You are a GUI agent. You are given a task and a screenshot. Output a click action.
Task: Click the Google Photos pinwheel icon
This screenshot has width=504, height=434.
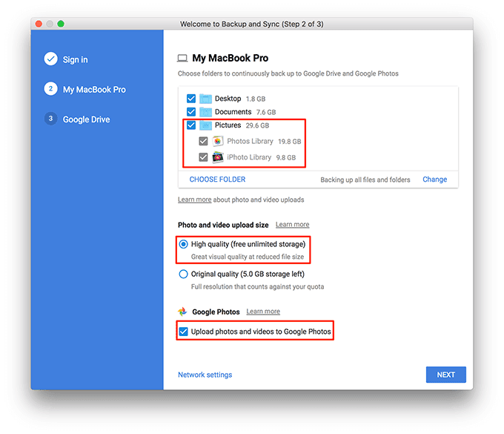coord(182,312)
